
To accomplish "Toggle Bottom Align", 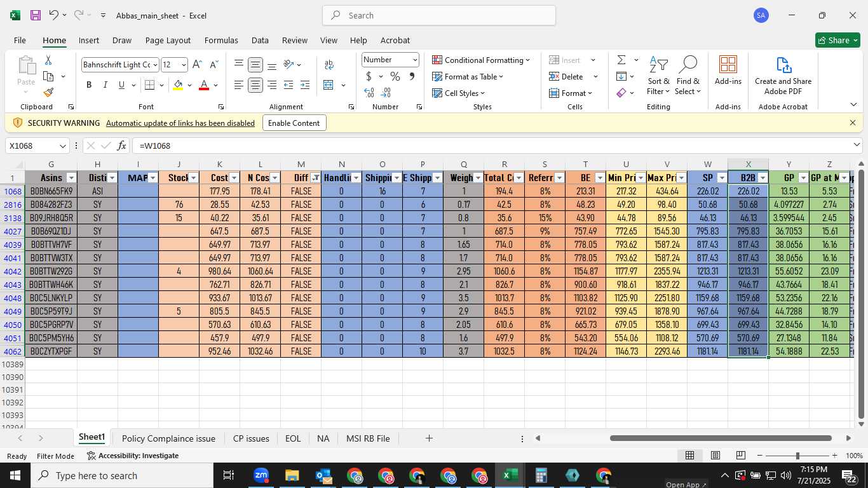I will tap(272, 65).
